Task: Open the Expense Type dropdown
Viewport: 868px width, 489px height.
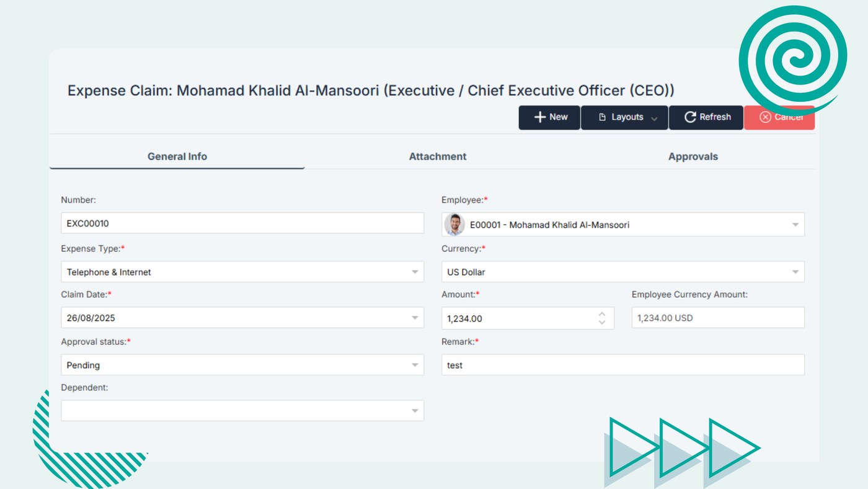Action: 415,272
